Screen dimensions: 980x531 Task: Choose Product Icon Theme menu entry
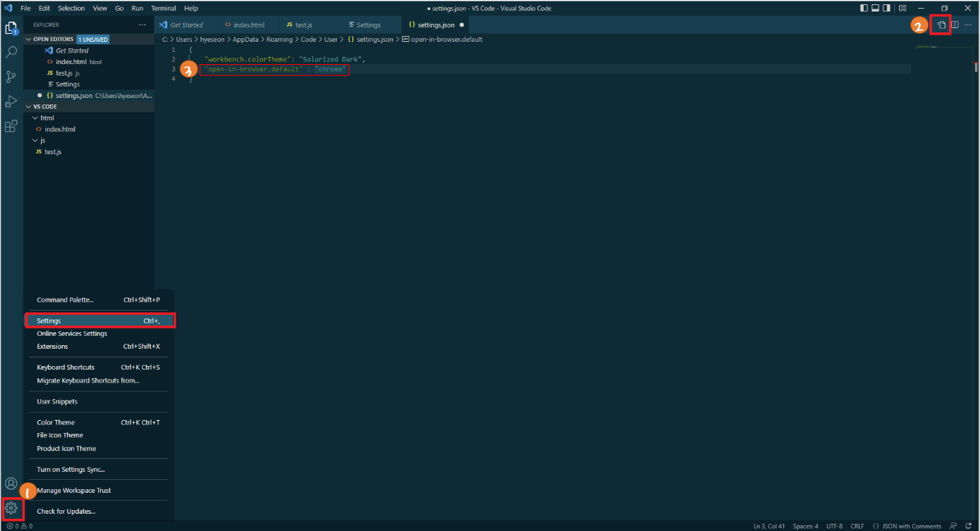[x=99, y=448]
